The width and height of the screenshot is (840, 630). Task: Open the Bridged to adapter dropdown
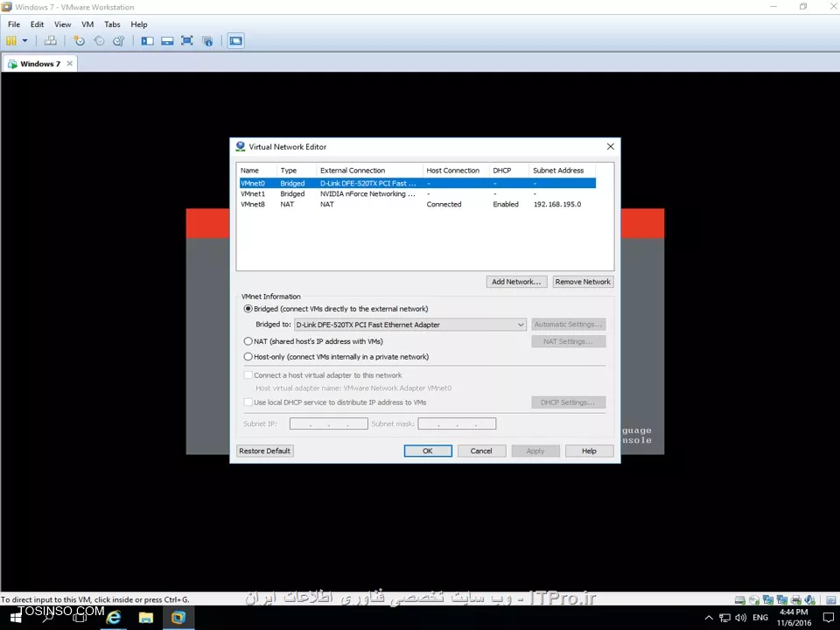[410, 325]
